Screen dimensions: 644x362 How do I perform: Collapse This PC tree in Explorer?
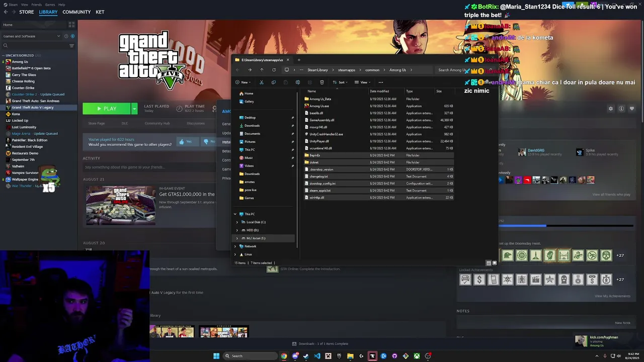tap(235, 214)
